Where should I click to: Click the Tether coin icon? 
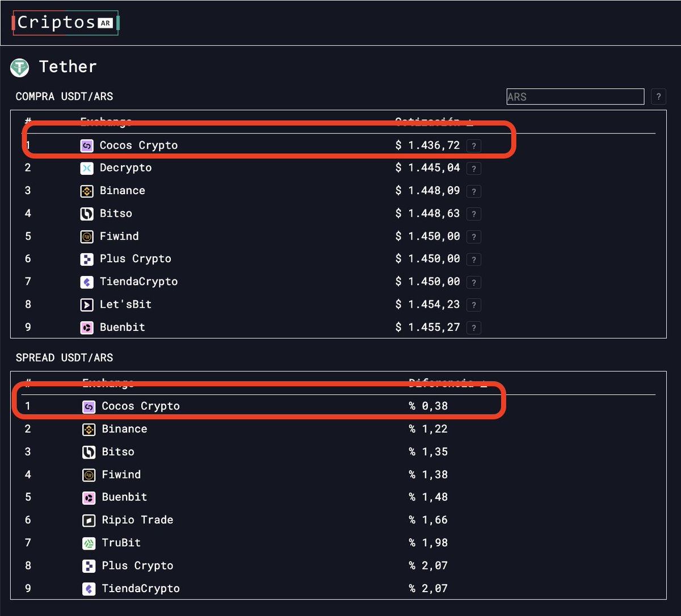[x=20, y=68]
